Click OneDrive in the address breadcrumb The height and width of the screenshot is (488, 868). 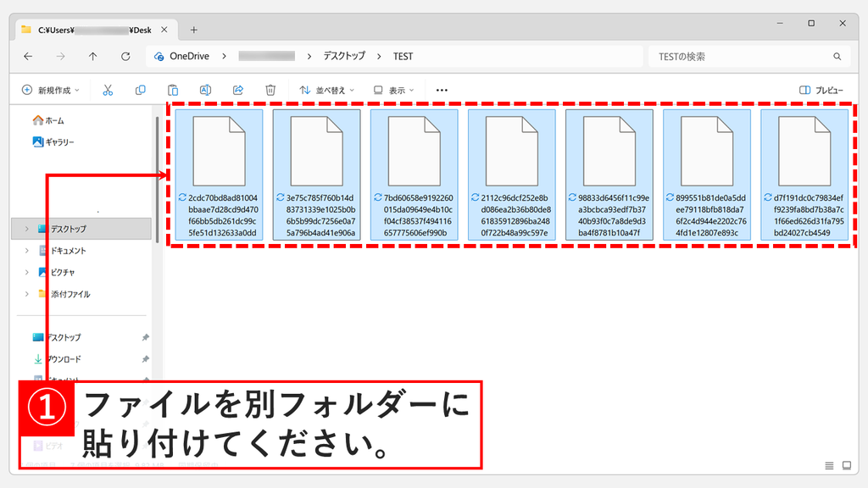point(189,57)
